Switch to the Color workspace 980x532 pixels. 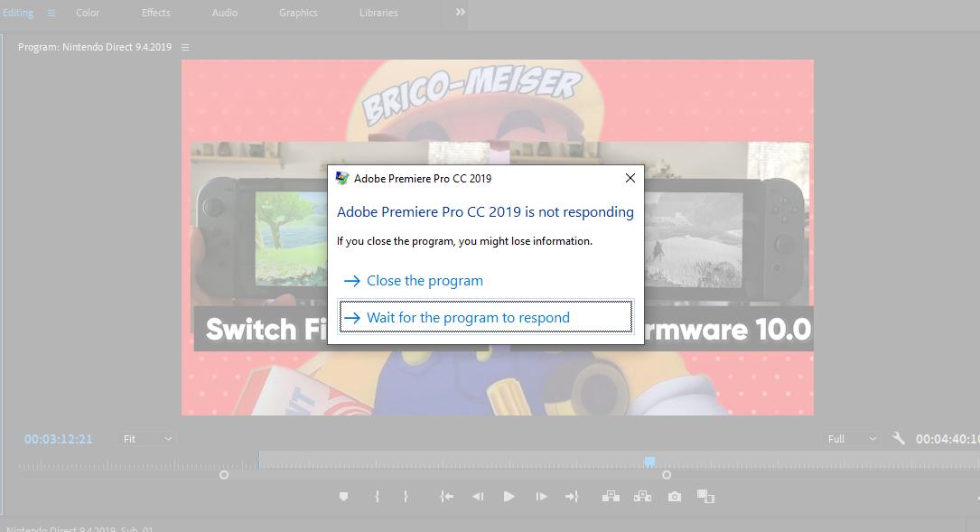tap(88, 13)
